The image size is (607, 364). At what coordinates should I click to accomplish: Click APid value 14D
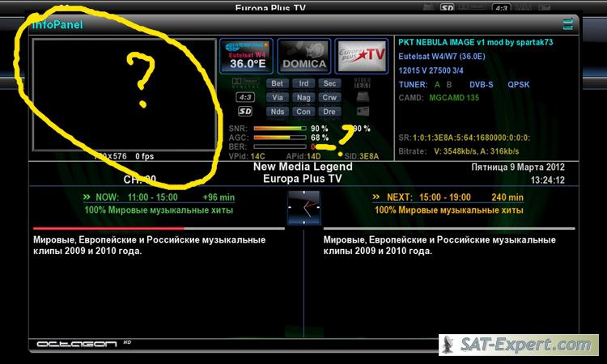tap(314, 156)
